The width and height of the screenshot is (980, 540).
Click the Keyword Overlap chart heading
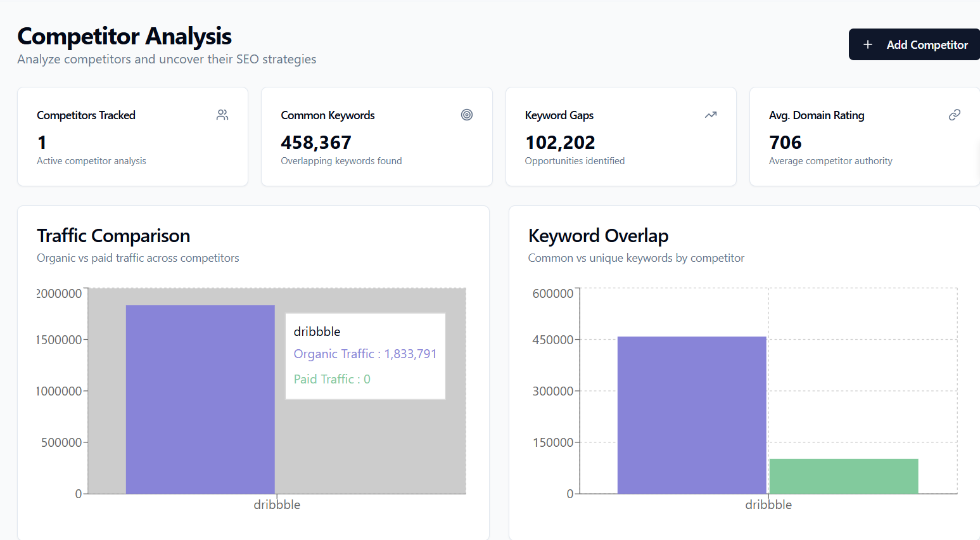[598, 235]
